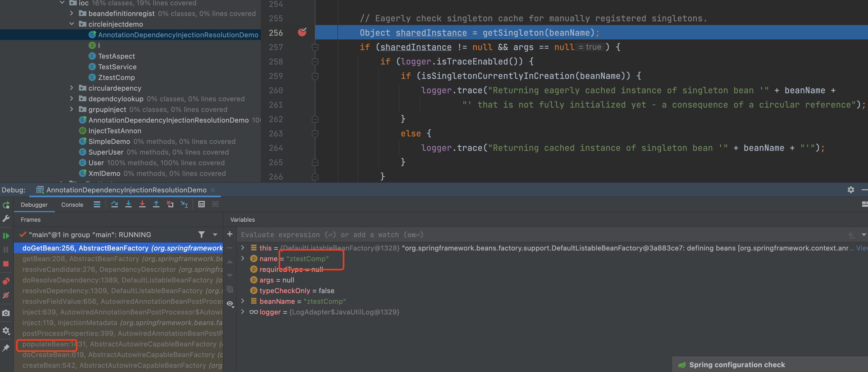Open the Evaluate Expression calculator icon
Screen dimensions: 868x372
click(201, 204)
